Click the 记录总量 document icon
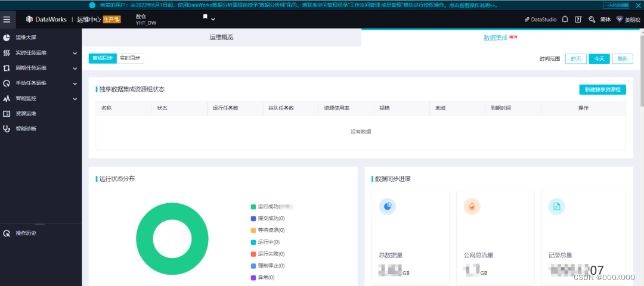This screenshot has height=286, width=644. tap(556, 207)
